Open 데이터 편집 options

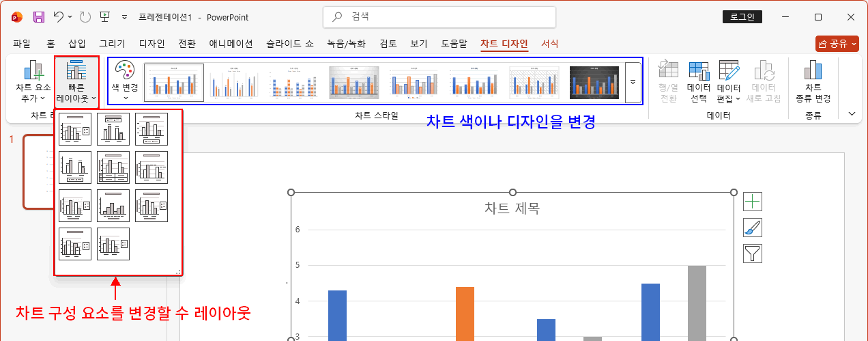click(x=729, y=83)
